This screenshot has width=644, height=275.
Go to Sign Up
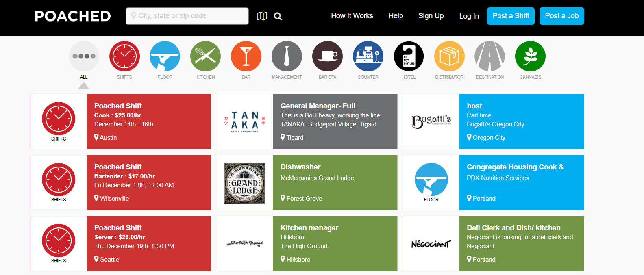point(431,16)
